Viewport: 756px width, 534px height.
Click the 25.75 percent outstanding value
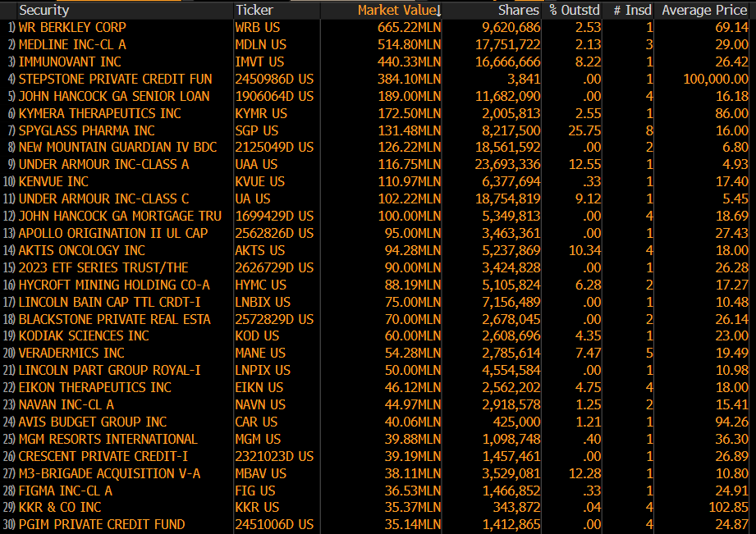click(x=584, y=130)
